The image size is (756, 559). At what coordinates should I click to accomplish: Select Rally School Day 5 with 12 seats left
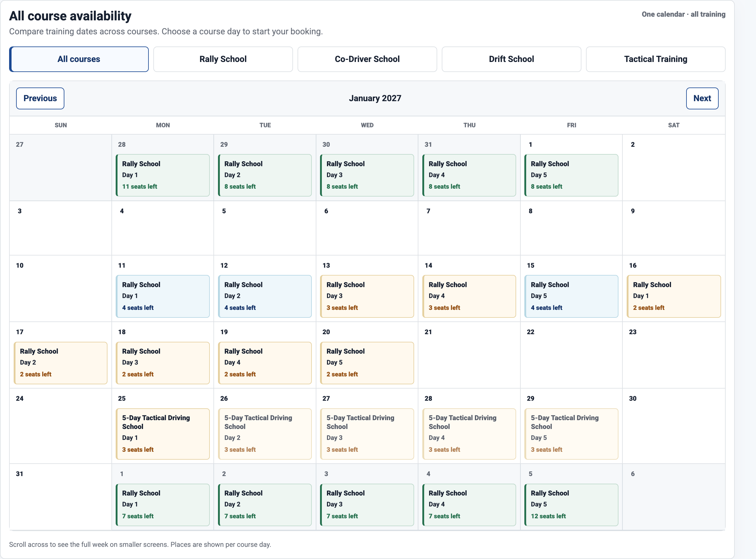pyautogui.click(x=571, y=505)
